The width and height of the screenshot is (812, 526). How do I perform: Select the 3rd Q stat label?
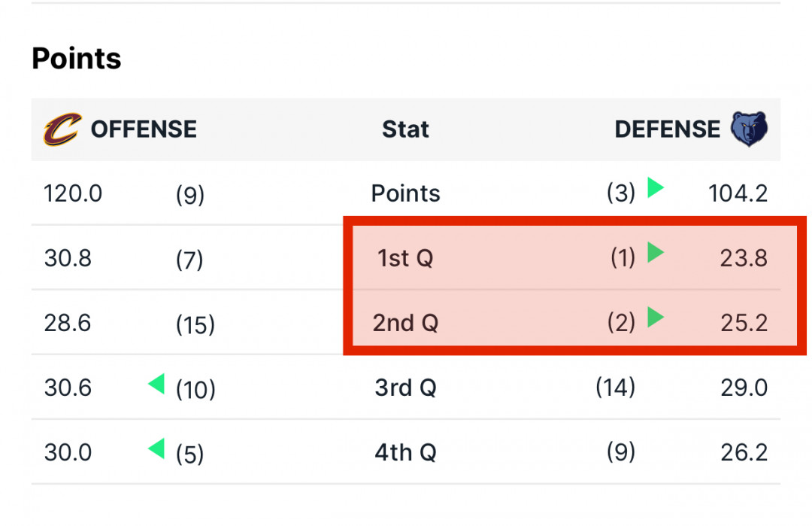[x=405, y=388]
